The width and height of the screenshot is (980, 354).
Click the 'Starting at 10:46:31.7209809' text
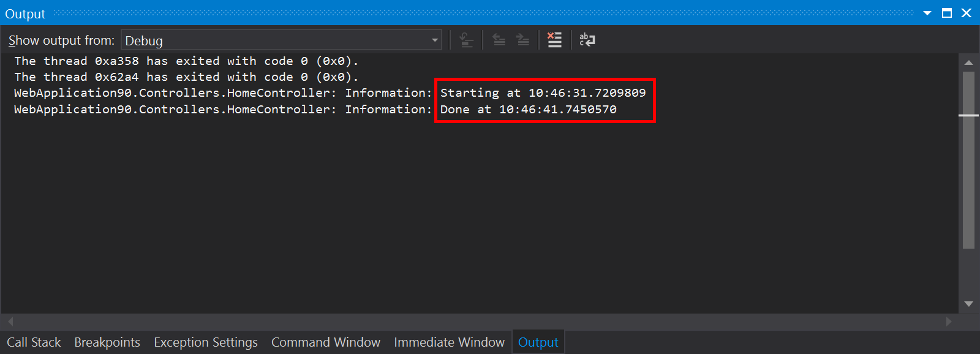(543, 93)
